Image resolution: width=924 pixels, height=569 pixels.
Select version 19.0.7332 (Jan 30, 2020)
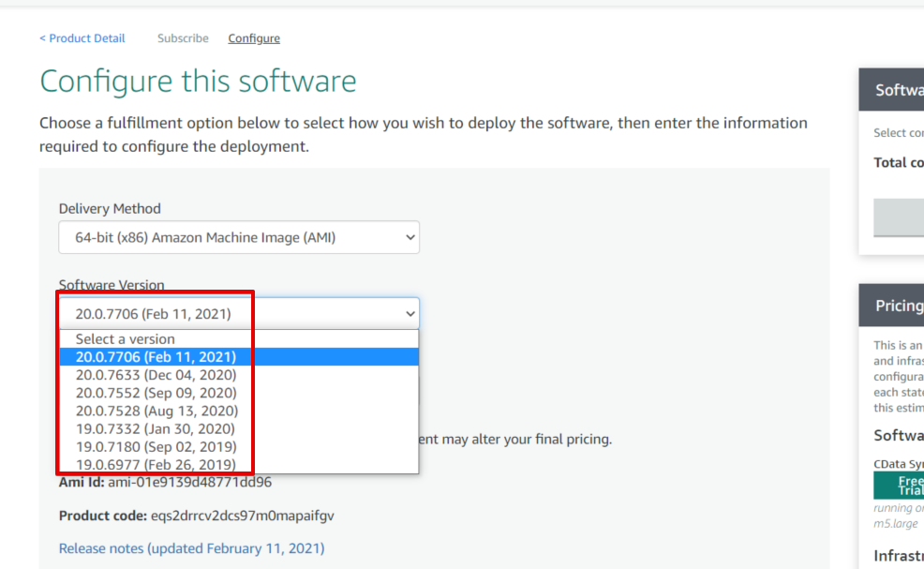tap(239, 428)
